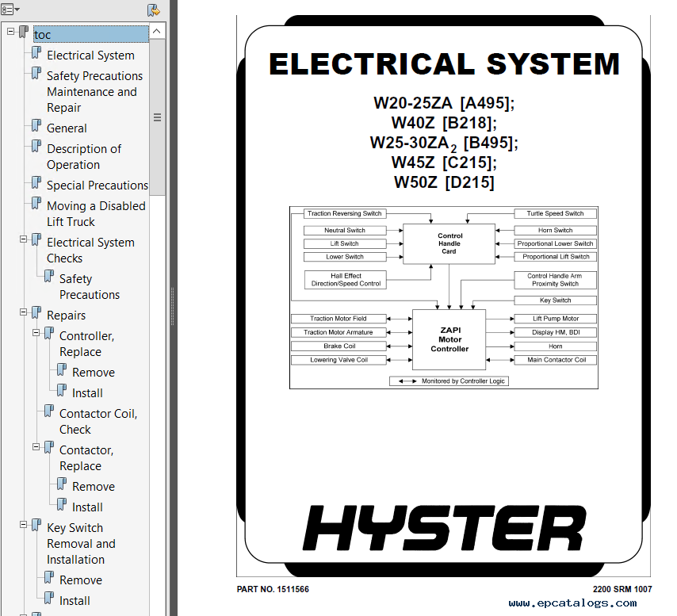
Task: Collapse Key Switch Removal and Installation bookmark
Action: tap(23, 525)
